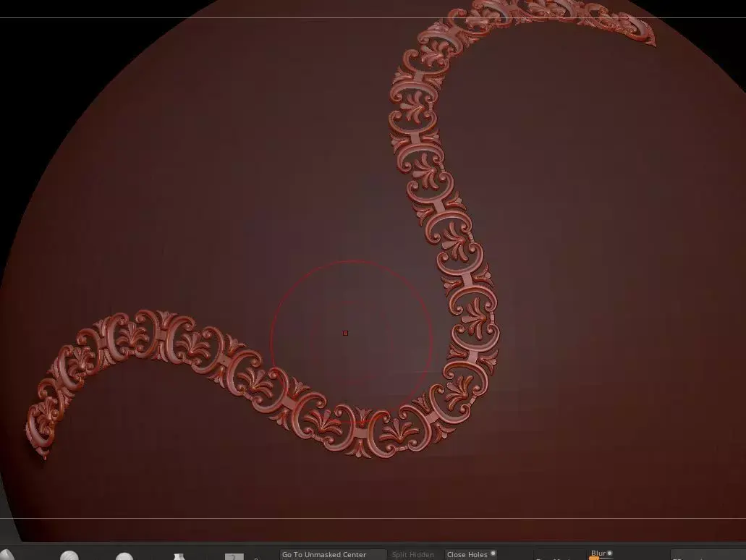This screenshot has height=560, width=746.
Task: Select the striped sphere brush thumbnail
Action: click(x=69, y=555)
